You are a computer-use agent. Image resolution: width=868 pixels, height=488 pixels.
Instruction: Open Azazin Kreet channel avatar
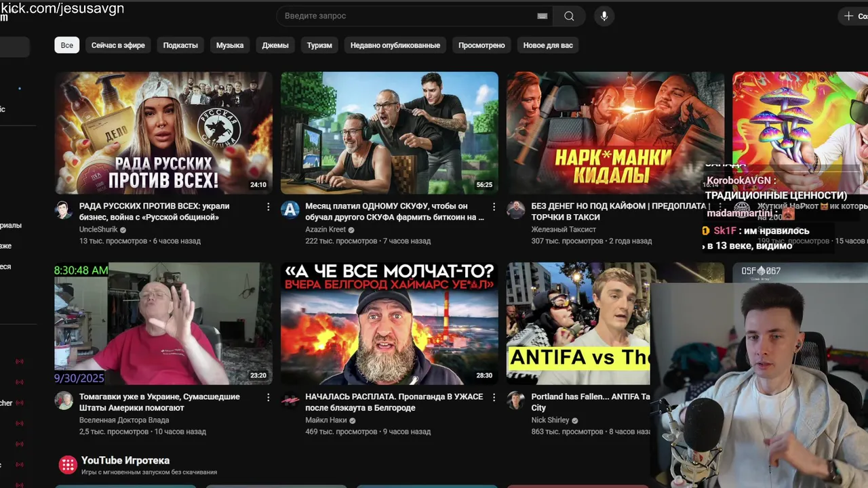click(x=290, y=210)
